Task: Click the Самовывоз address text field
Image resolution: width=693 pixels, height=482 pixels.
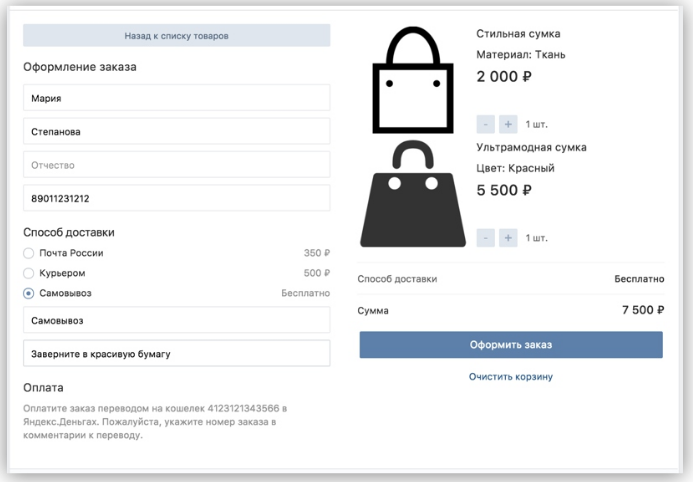Action: tap(176, 320)
